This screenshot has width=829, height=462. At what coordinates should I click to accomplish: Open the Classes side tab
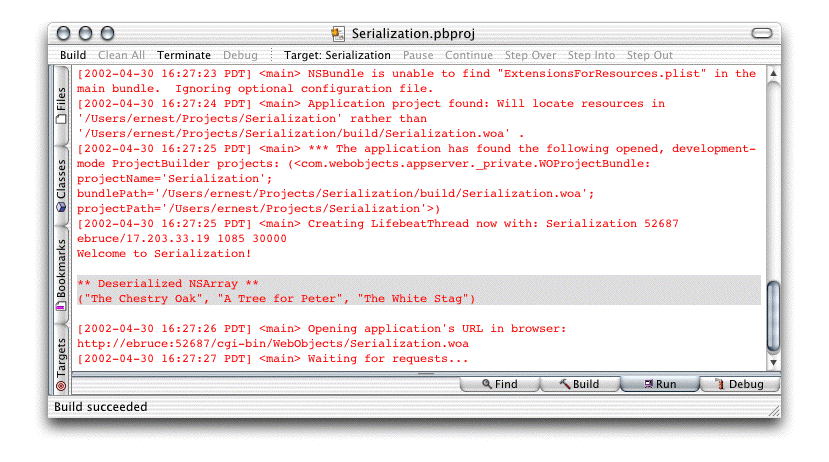point(61,186)
